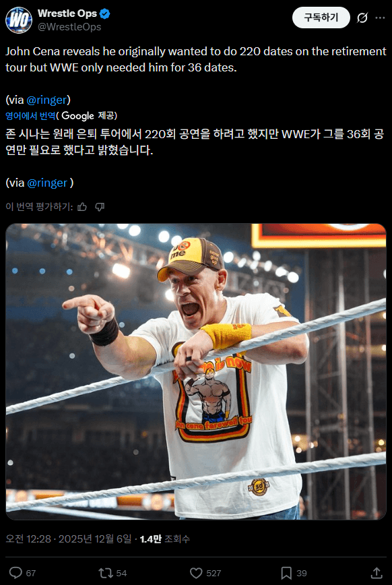The height and width of the screenshot is (585, 392).
Task: Open the @ringer mention in translated text
Action: tap(47, 183)
